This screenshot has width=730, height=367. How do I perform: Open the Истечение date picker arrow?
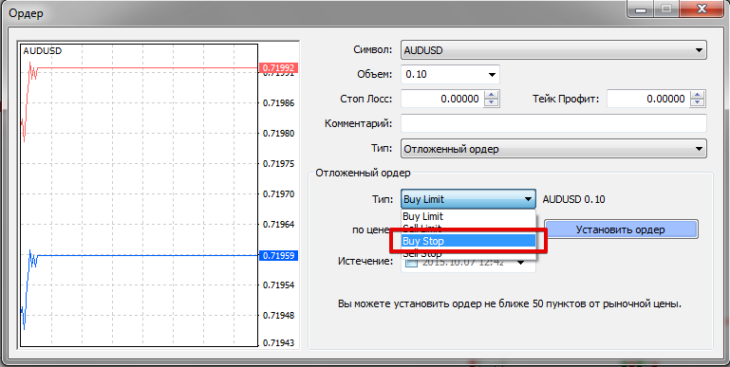tap(521, 263)
